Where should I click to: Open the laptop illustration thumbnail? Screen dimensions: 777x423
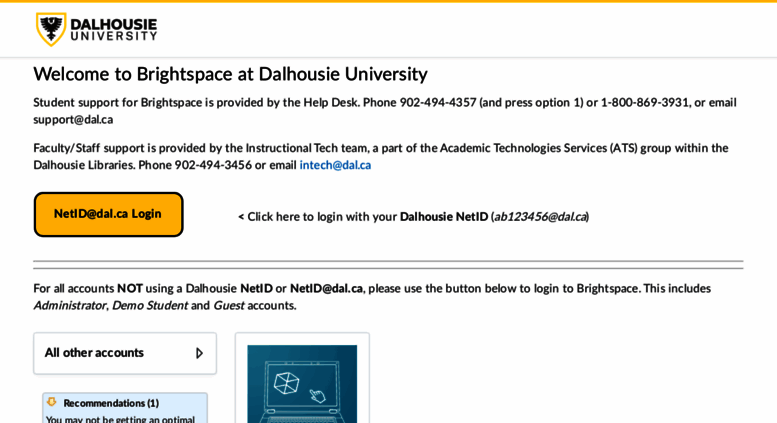[x=302, y=384]
